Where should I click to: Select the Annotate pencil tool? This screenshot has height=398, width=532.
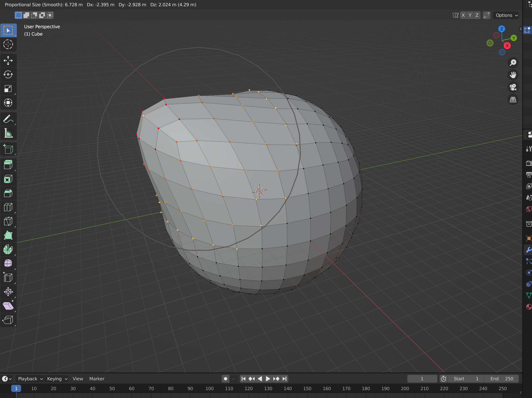pyautogui.click(x=8, y=119)
